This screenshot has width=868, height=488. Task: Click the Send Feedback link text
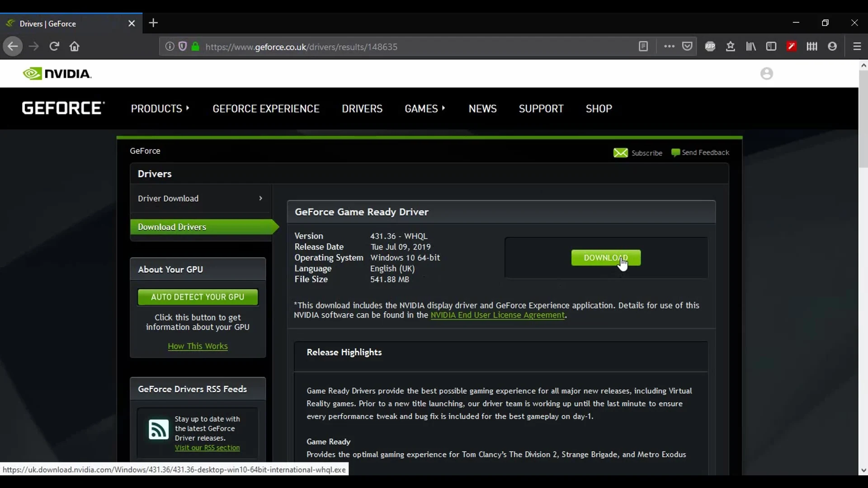(x=705, y=153)
